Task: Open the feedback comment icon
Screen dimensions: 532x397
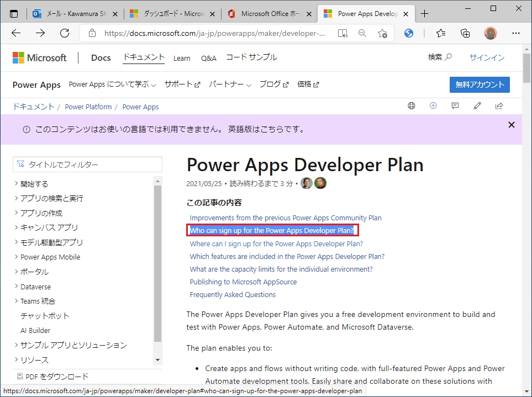Action: click(x=455, y=106)
